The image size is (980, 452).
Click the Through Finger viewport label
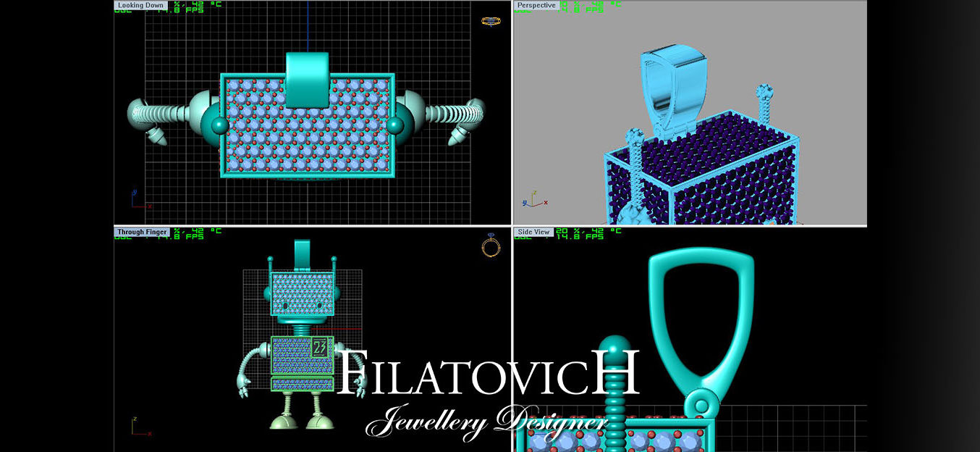[142, 232]
